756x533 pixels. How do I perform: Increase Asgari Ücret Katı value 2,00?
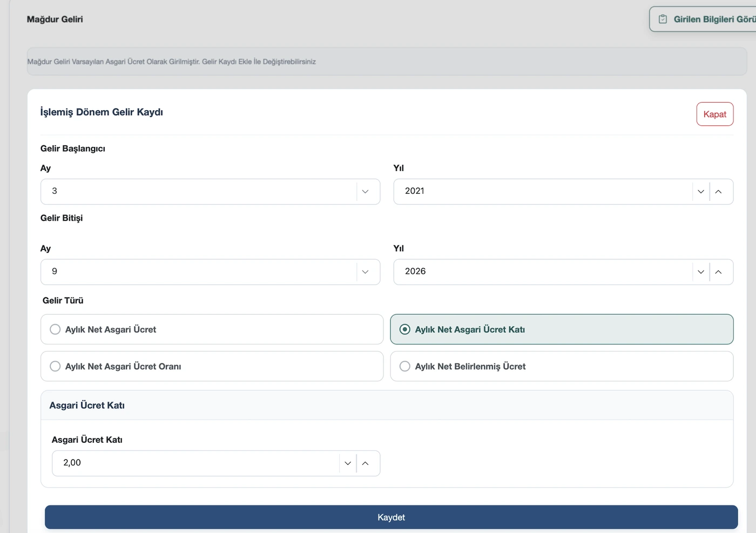click(x=365, y=463)
